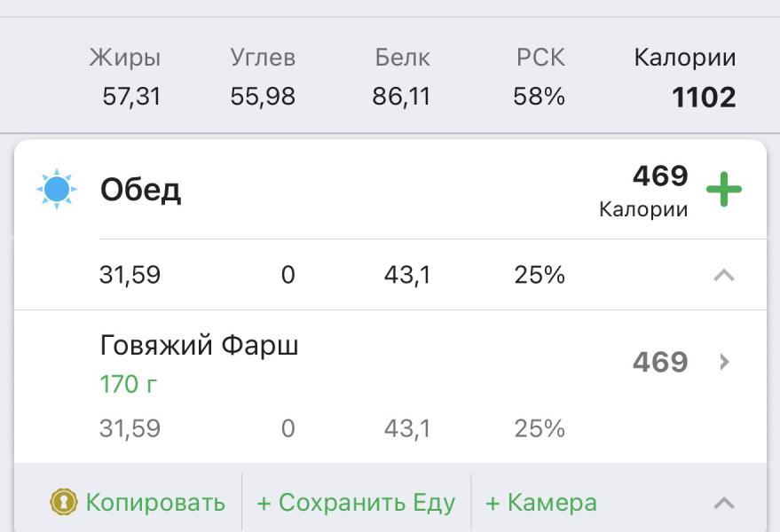The image size is (780, 532).
Task: Click the gold premium badge next to Копировать
Action: click(x=63, y=503)
